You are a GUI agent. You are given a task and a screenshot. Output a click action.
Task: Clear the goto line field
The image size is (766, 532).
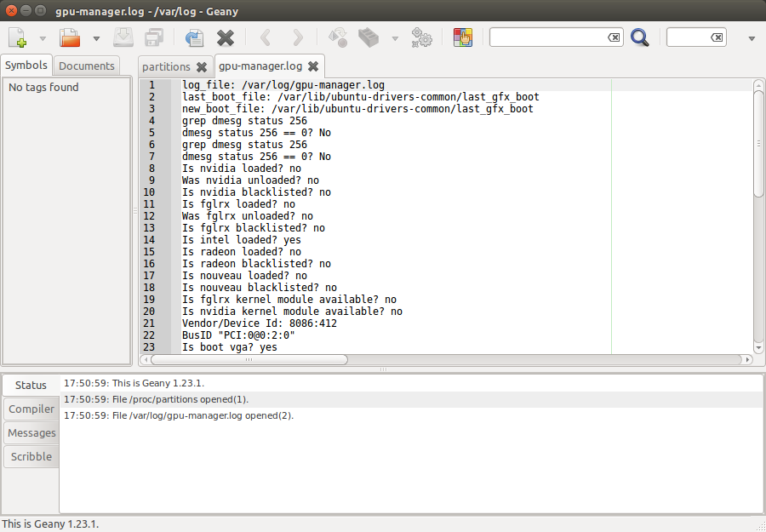717,37
